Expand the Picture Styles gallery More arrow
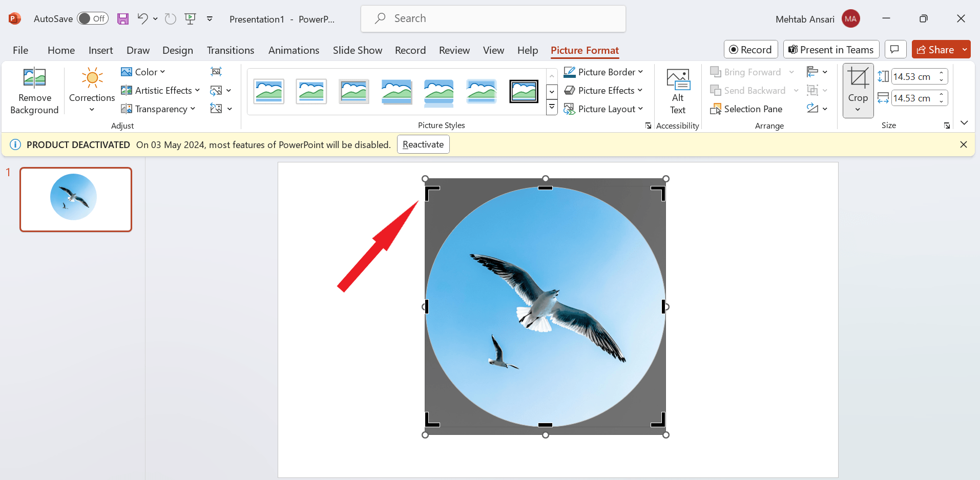 click(552, 108)
